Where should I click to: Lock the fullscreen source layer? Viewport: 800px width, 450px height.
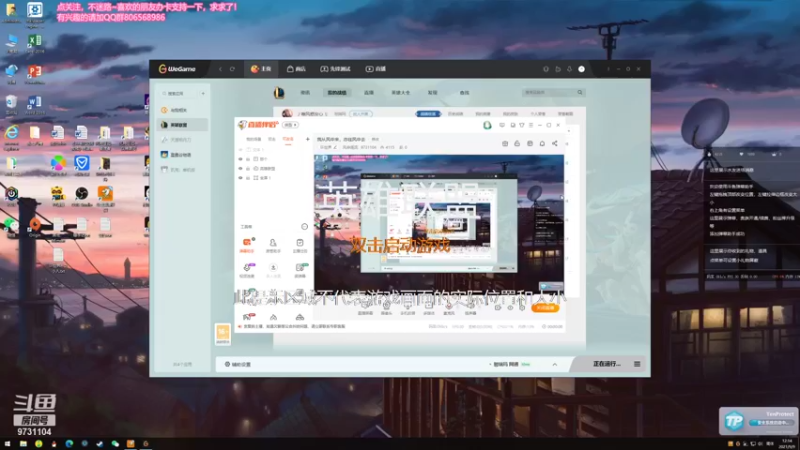[248, 178]
